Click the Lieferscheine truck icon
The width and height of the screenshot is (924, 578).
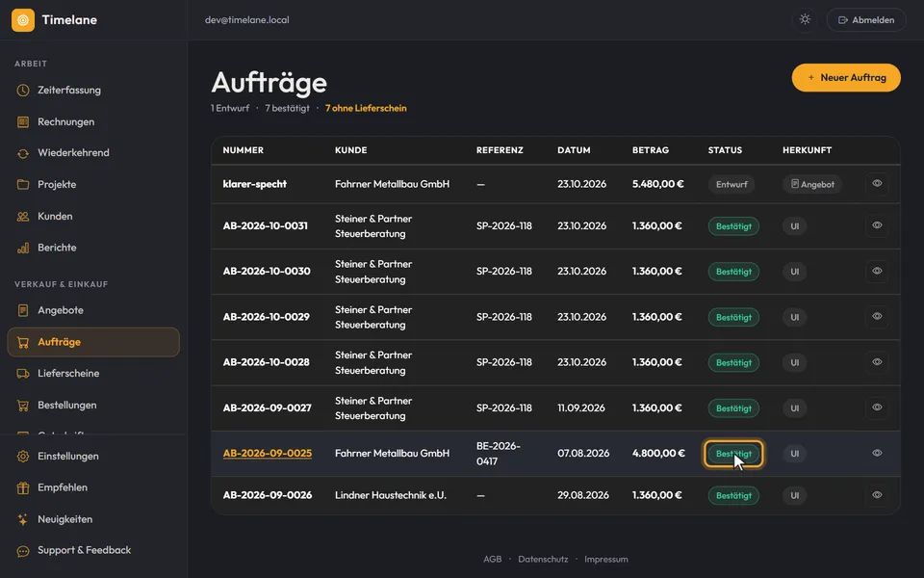click(x=23, y=374)
